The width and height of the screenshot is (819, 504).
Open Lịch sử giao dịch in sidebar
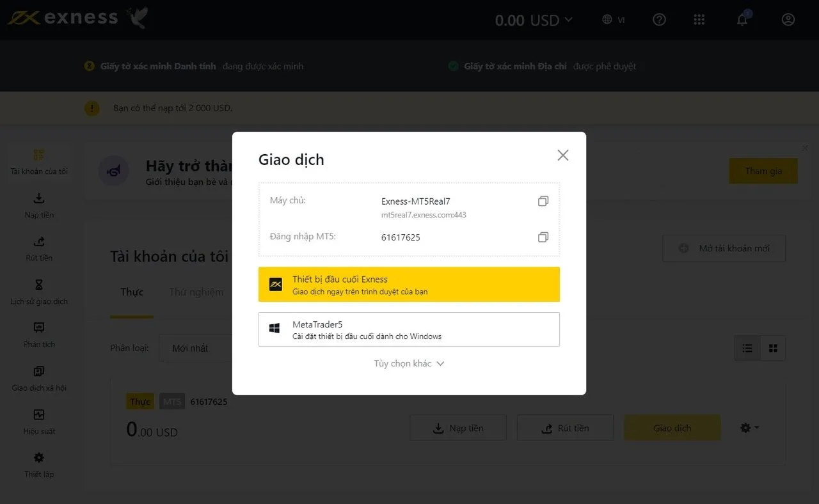click(x=39, y=292)
